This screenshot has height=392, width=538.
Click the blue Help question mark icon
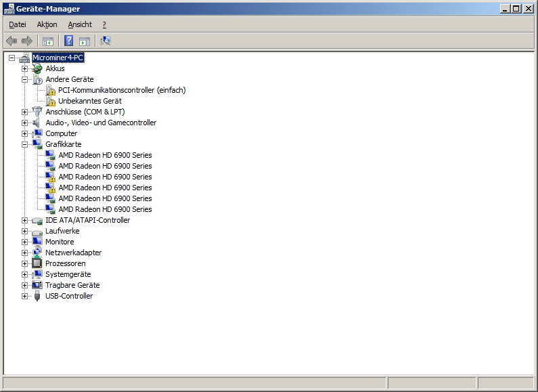(x=68, y=41)
